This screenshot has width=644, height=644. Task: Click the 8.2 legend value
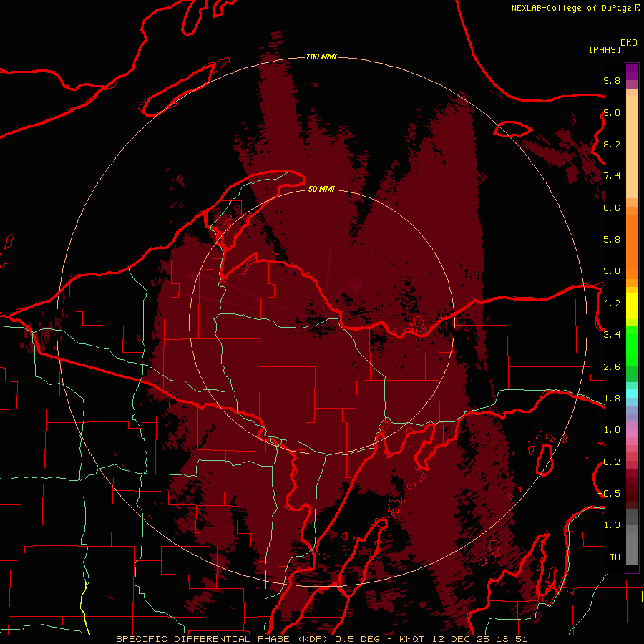[612, 144]
